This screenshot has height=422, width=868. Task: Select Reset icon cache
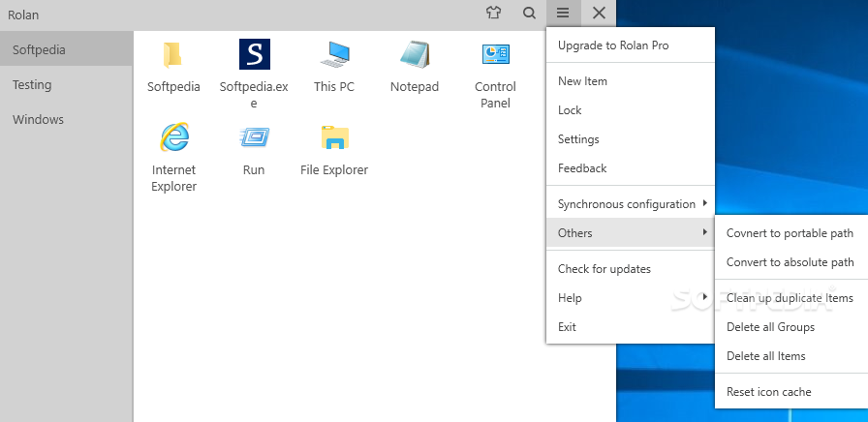791,392
